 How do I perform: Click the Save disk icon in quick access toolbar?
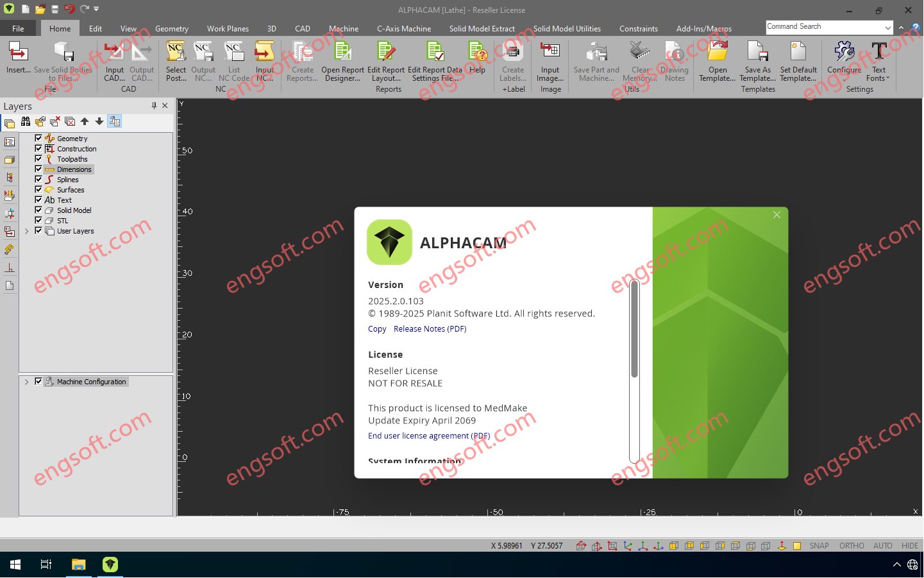click(55, 9)
